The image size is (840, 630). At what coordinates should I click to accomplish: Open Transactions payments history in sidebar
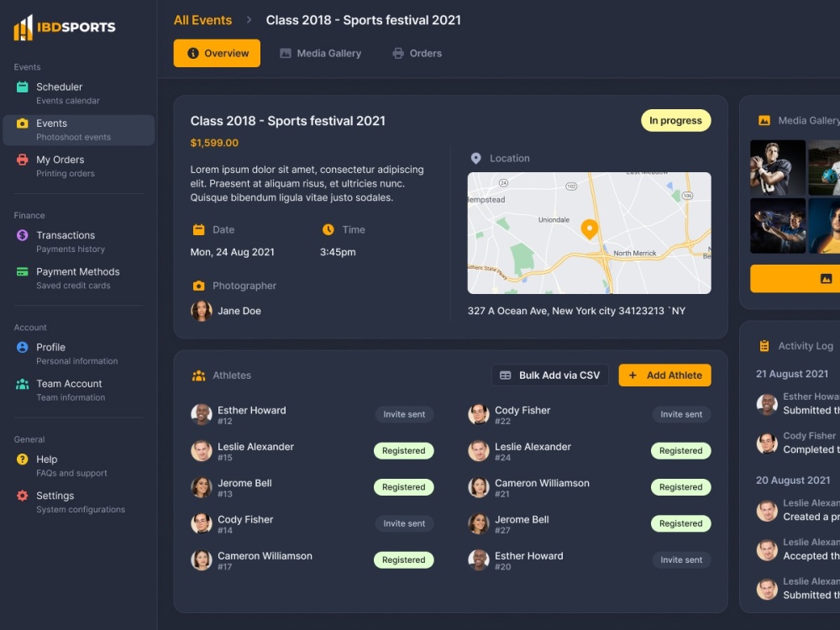pos(79,242)
